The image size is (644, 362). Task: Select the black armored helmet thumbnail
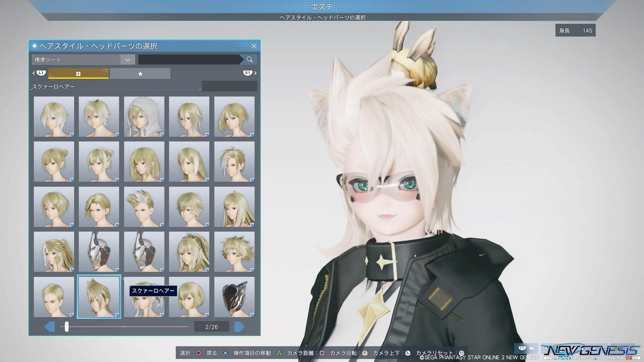click(235, 297)
